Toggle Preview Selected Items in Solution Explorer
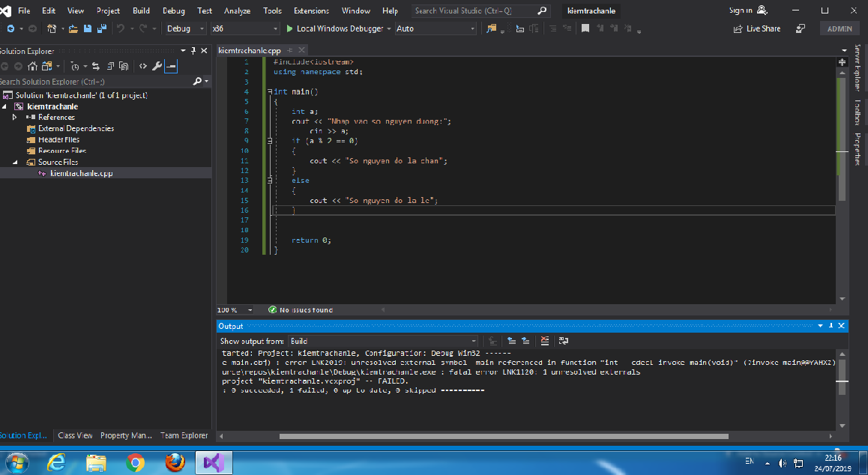Viewport: 868px width, 475px height. click(x=171, y=66)
